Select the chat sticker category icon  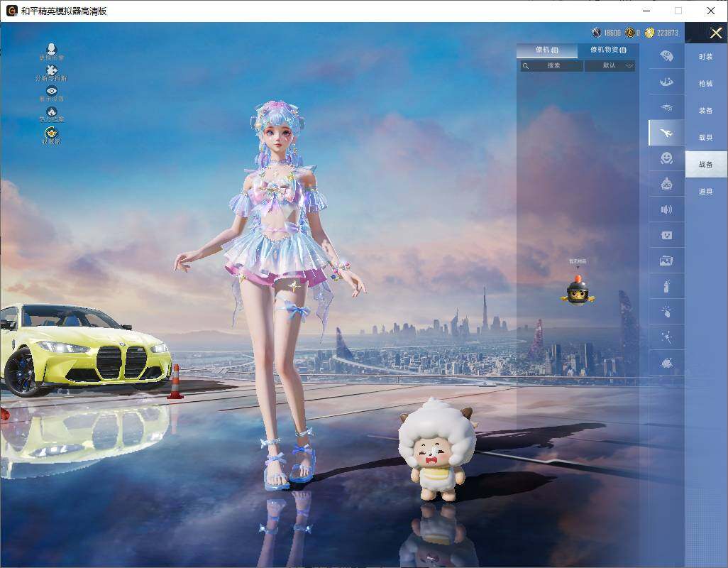click(667, 235)
